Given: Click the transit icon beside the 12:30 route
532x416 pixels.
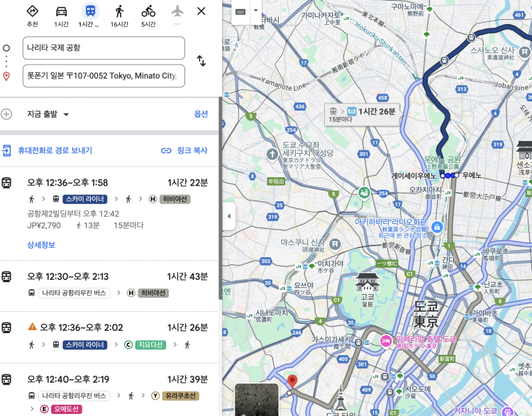Looking at the screenshot, I should (6, 276).
